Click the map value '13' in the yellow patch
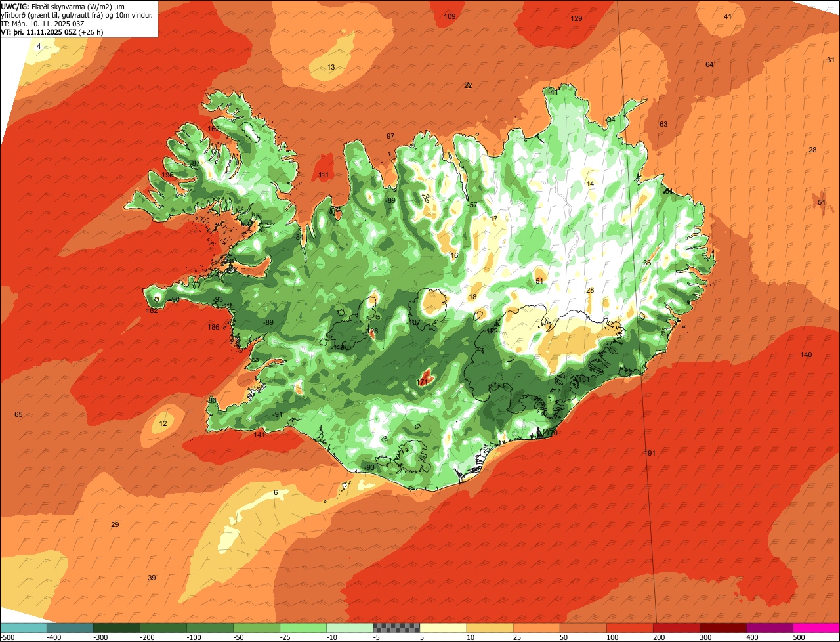Image resolution: width=840 pixels, height=642 pixels. (x=331, y=68)
